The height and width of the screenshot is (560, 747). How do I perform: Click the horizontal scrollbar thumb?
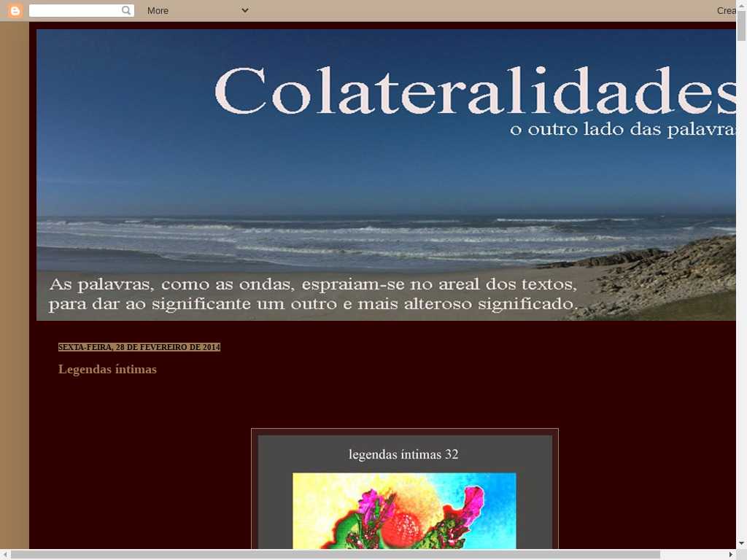pos(336,554)
